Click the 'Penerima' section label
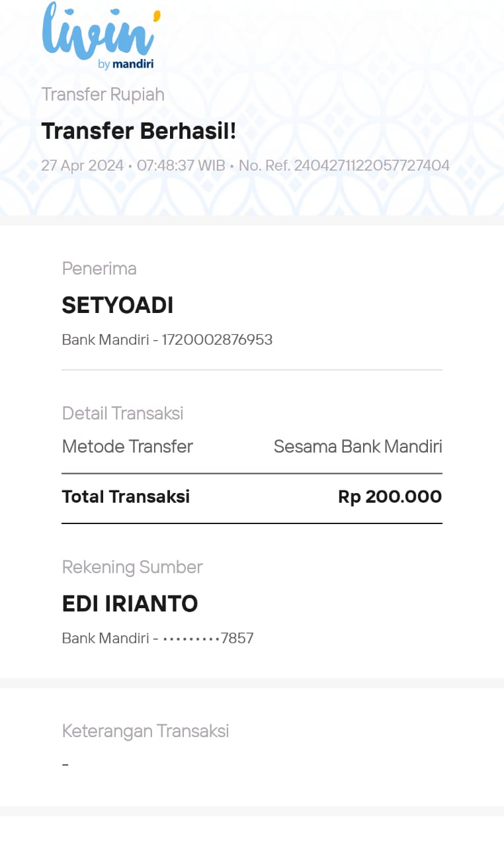This screenshot has width=504, height=847. 99,269
